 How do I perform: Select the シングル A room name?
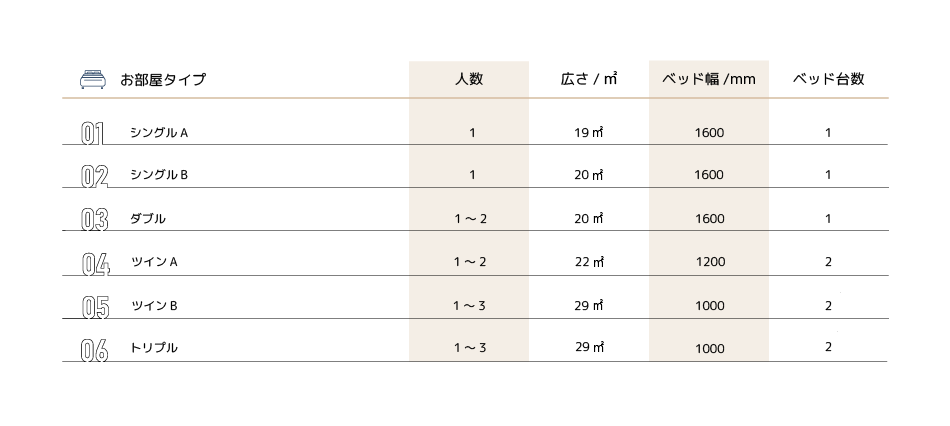pos(159,133)
